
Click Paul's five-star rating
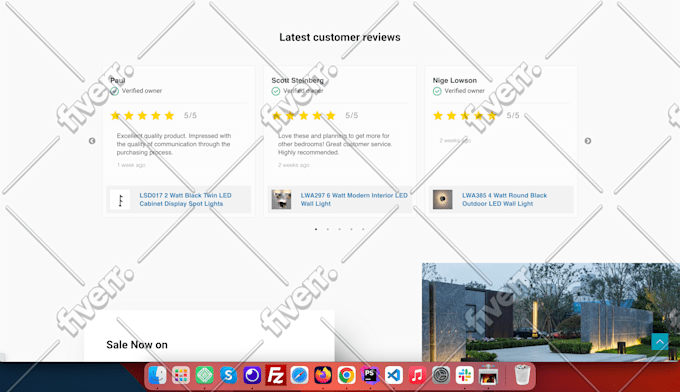click(x=142, y=115)
